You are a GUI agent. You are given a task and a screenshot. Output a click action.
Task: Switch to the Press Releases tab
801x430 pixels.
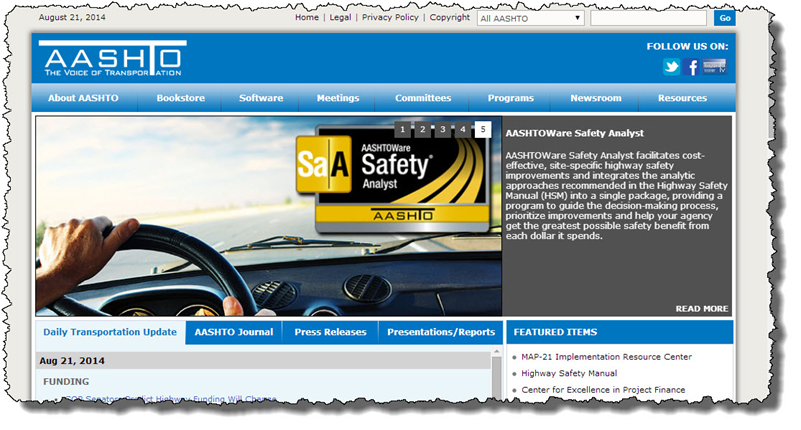click(331, 332)
